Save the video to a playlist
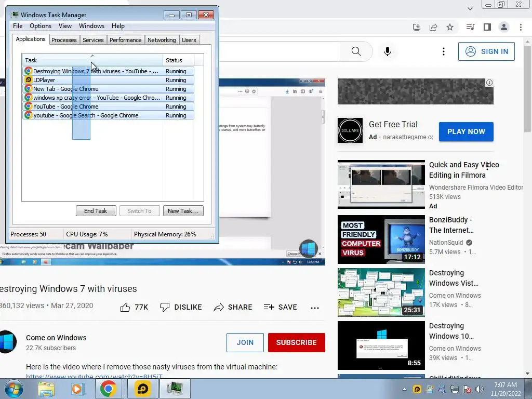 pyautogui.click(x=280, y=308)
